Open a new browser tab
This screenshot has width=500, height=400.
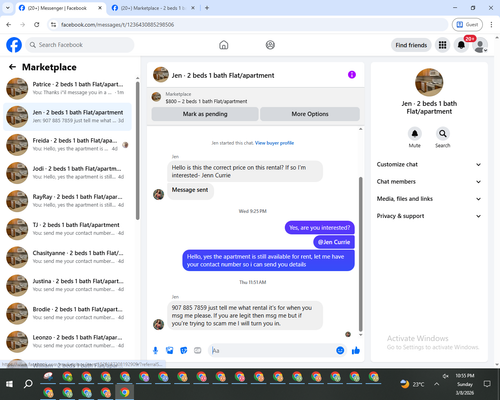(207, 8)
